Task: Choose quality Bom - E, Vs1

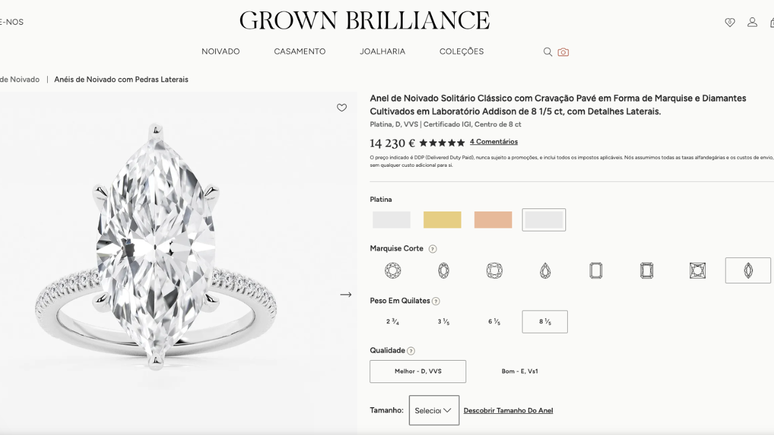Action: 520,371
